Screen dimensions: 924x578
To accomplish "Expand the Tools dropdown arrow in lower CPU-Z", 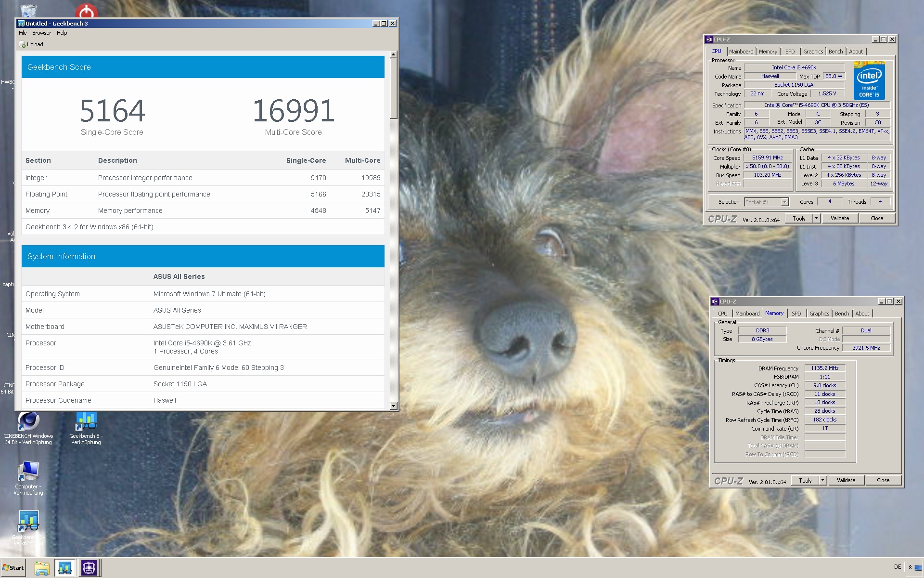I will click(x=822, y=481).
